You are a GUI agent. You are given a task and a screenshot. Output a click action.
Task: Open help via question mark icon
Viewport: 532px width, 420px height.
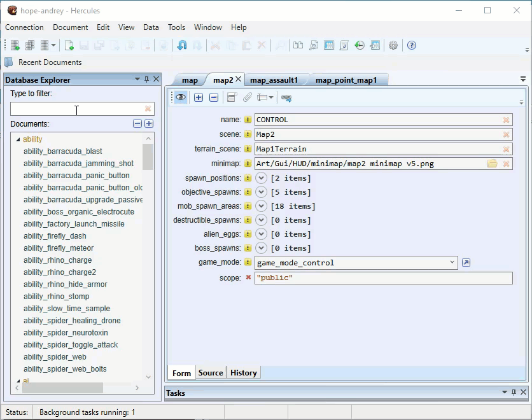(412, 45)
